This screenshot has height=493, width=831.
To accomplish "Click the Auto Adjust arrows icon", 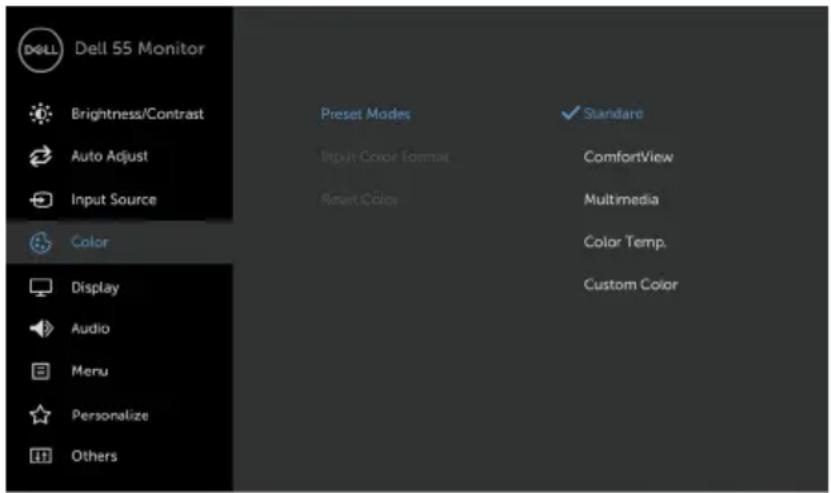I will pos(41,156).
